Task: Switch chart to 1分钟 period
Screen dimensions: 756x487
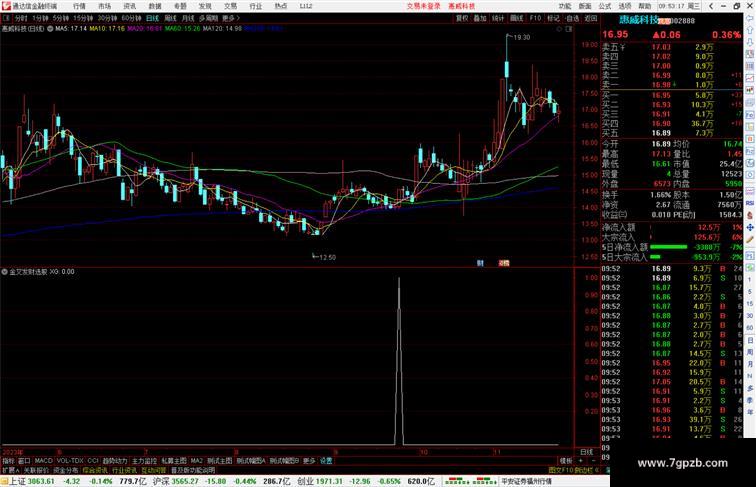Action: 40,18
